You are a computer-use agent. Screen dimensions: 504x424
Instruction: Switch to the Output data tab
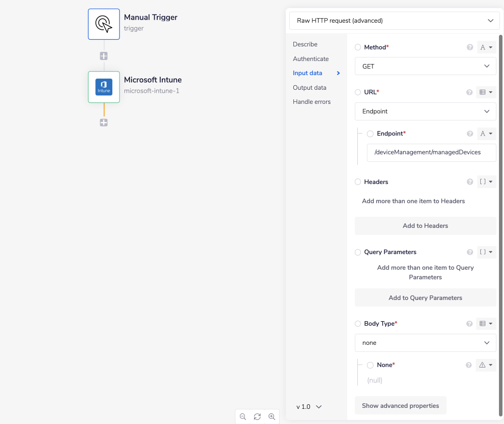309,87
